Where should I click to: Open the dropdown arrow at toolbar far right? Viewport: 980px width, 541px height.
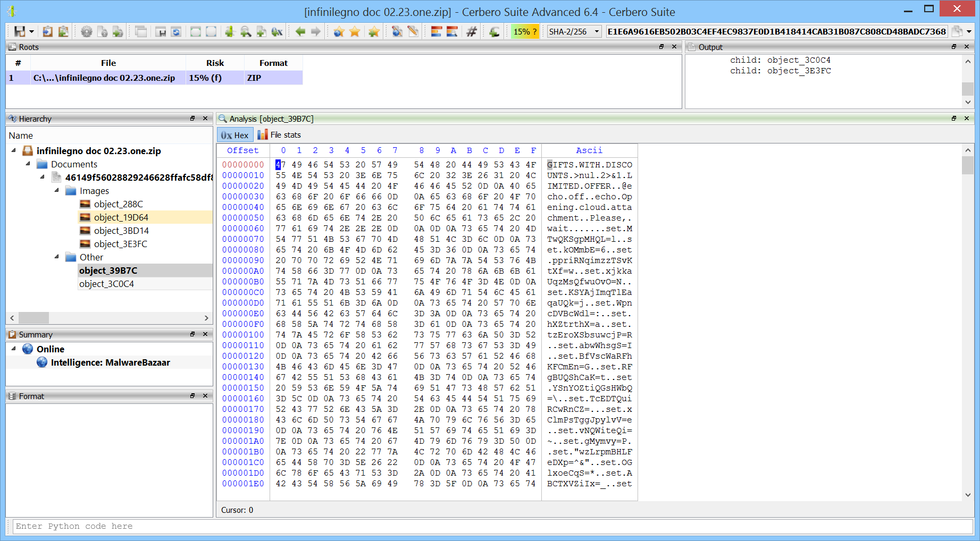(x=969, y=32)
